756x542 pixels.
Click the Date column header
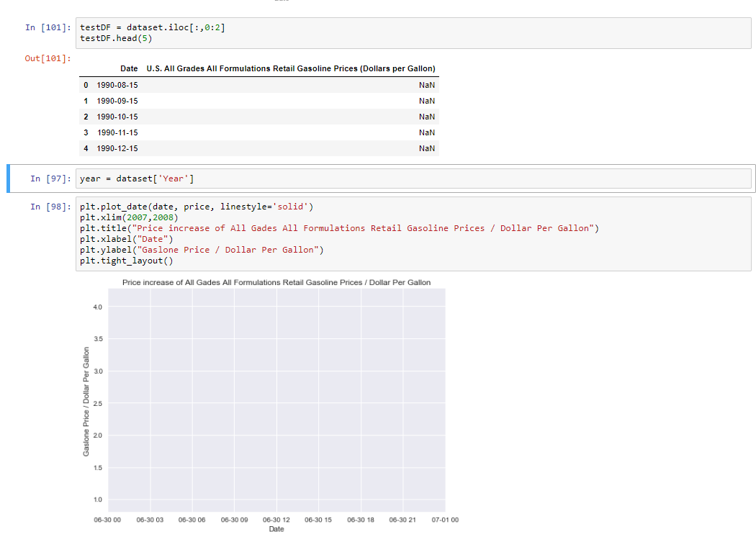tap(129, 68)
